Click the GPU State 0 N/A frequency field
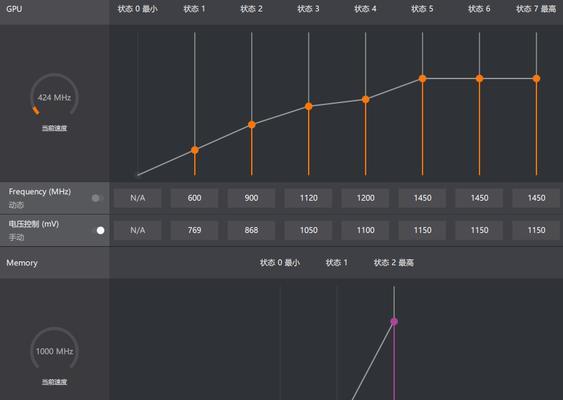 138,198
